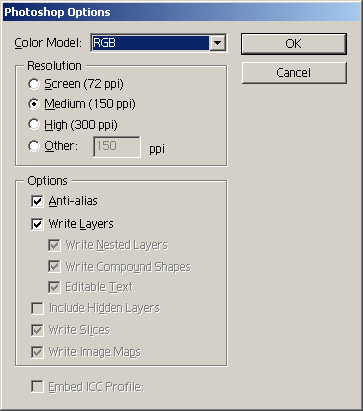This screenshot has width=363, height=411.
Task: Select Medium (150 ppi) radio button
Action: [x=34, y=104]
